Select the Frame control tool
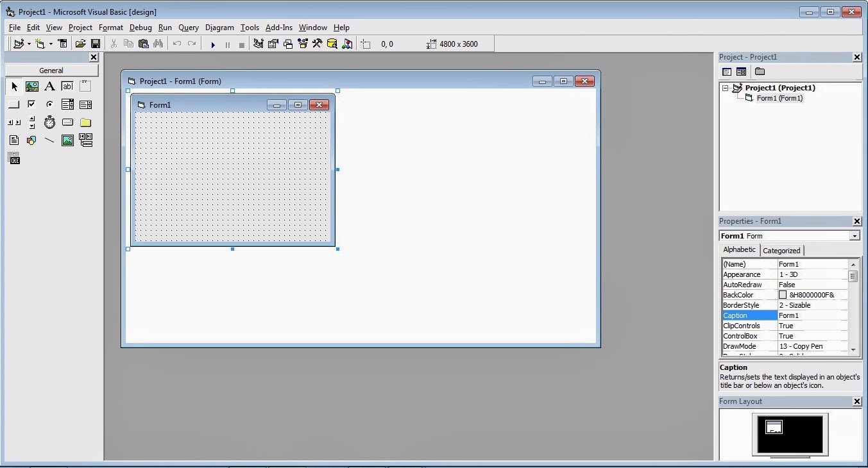868x468 pixels. (x=85, y=87)
